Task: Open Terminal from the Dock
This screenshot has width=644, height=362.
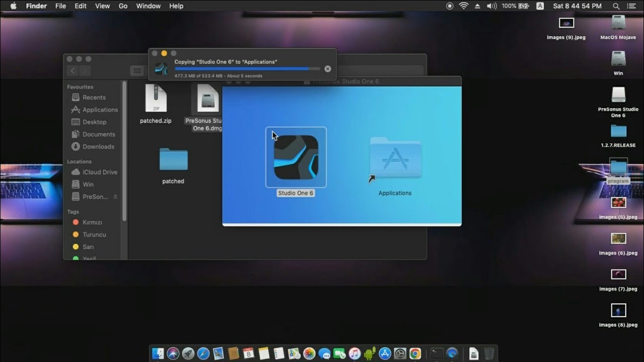Action: tap(437, 353)
